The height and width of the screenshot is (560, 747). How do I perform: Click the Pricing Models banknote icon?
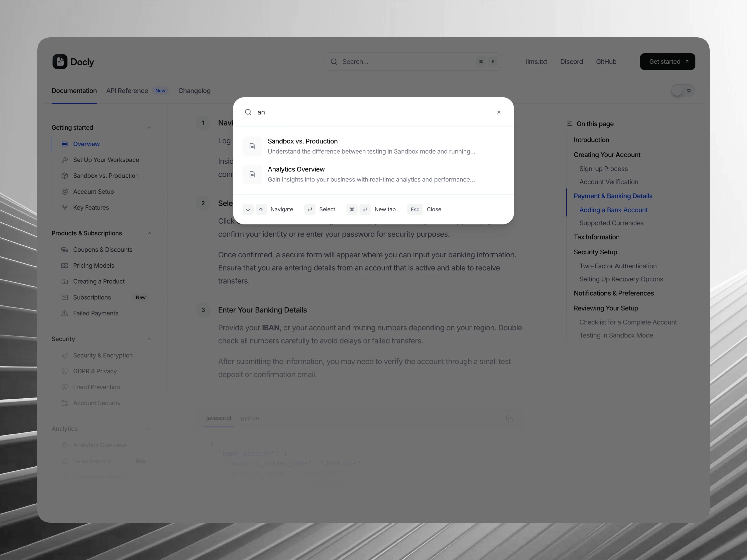click(x=64, y=266)
